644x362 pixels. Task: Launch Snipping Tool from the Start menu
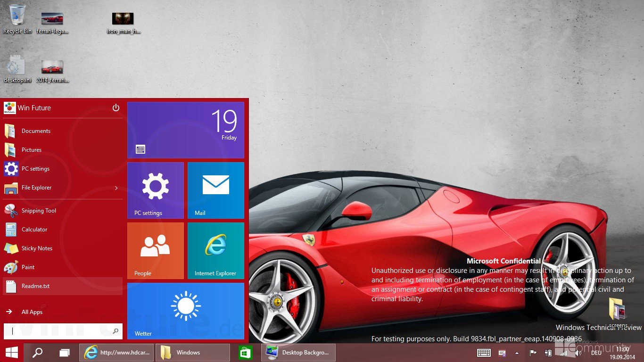[63, 211]
